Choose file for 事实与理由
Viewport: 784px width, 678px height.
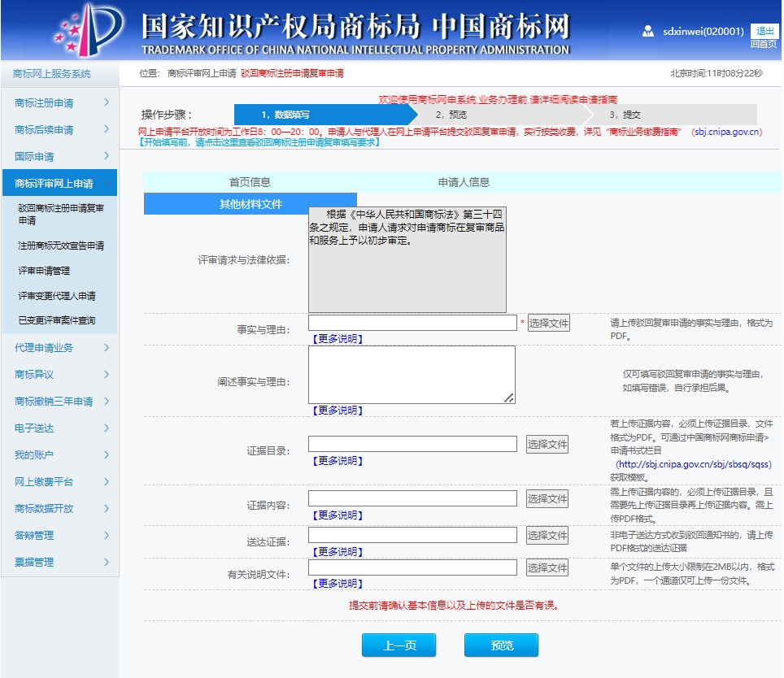click(548, 323)
